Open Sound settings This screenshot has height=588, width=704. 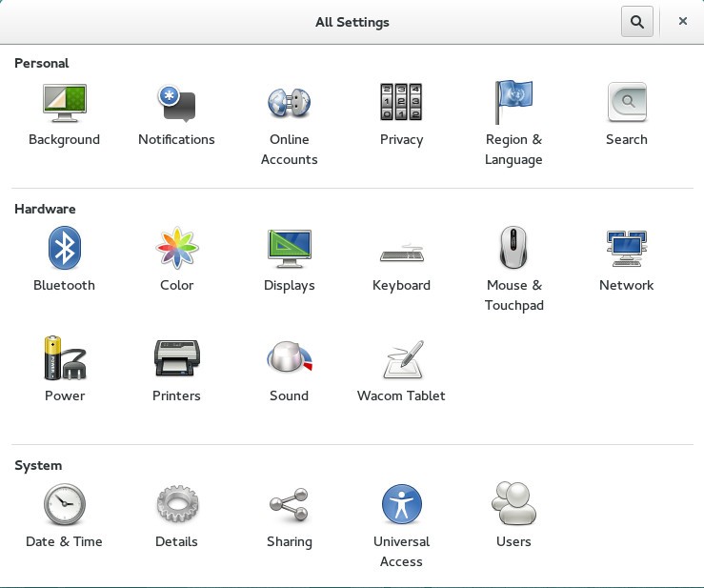click(289, 359)
